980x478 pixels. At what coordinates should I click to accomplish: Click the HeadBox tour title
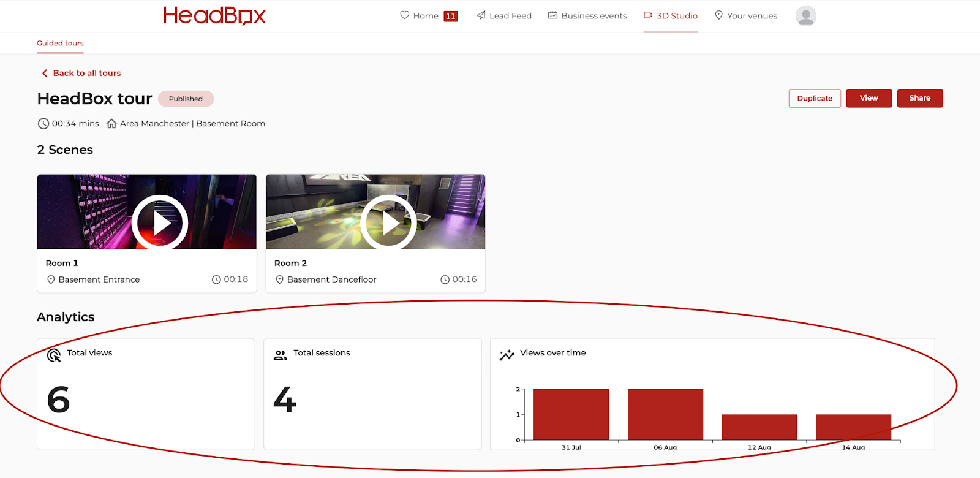pyautogui.click(x=94, y=99)
